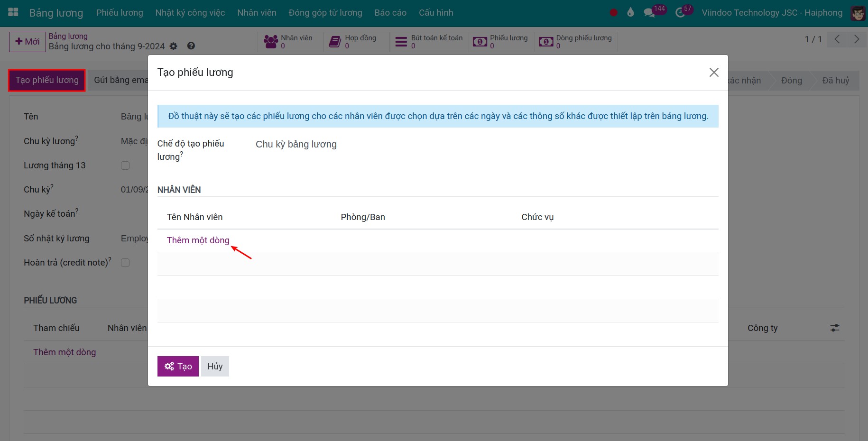
Task: Open Hợp đồng smart button
Action: point(357,42)
